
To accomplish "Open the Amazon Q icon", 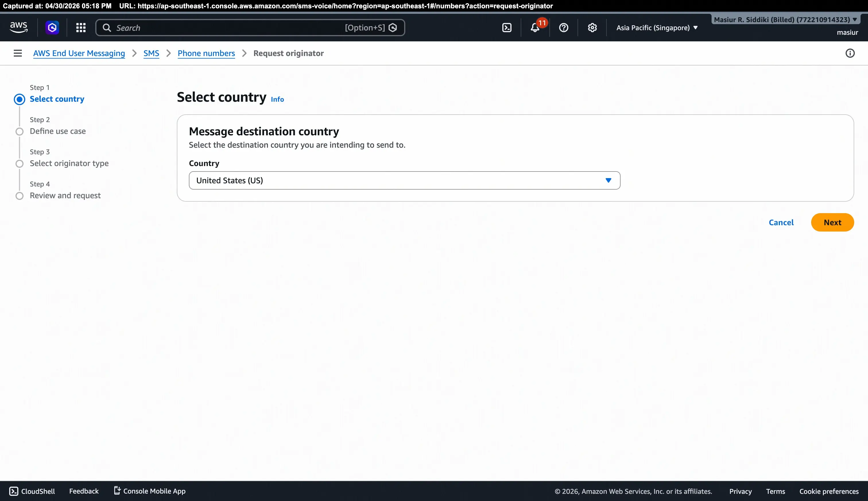I will [x=52, y=28].
